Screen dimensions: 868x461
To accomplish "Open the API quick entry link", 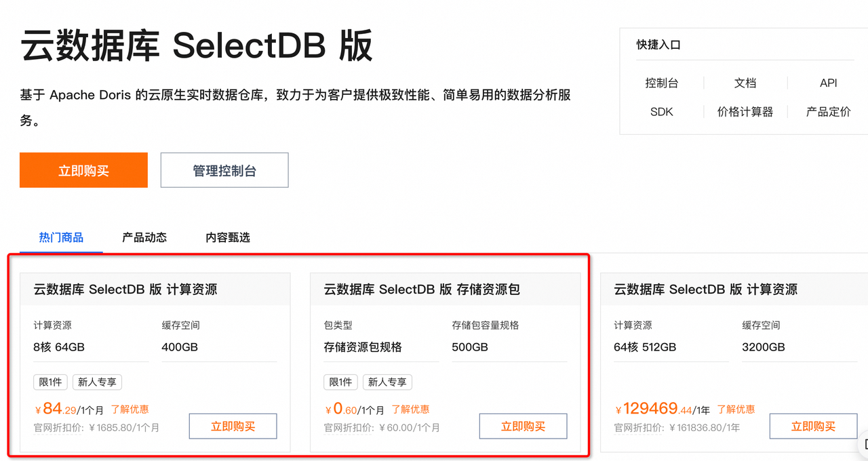I will pyautogui.click(x=828, y=82).
